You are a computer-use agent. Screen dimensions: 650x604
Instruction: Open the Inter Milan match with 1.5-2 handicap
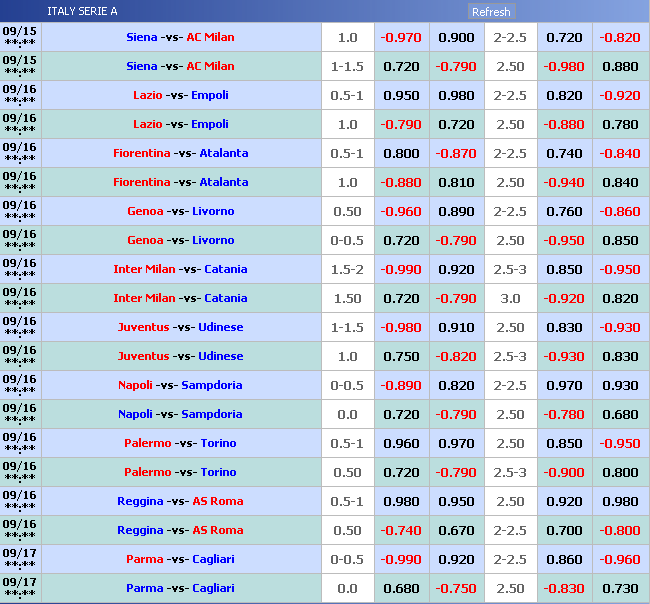[x=180, y=269]
